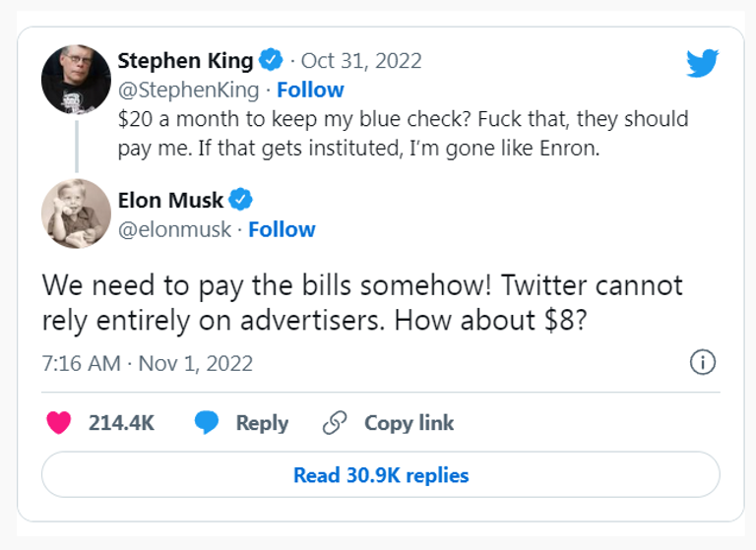Click the Stephen King display name
The height and width of the screenshot is (550, 756).
185,61
